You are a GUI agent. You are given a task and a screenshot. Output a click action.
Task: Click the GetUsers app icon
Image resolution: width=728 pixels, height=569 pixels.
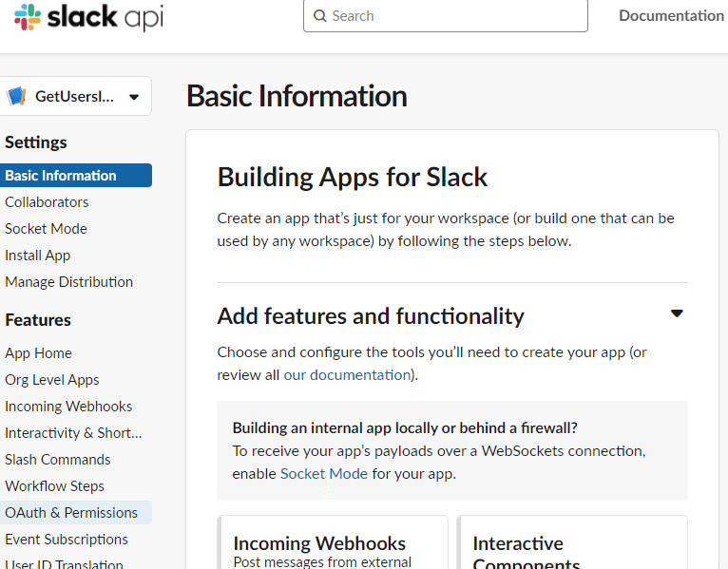point(17,97)
